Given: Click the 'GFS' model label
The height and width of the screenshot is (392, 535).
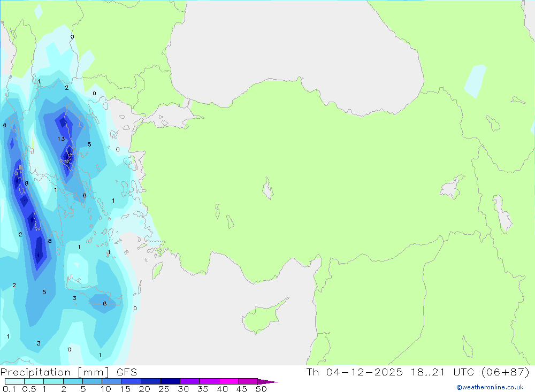Looking at the screenshot, I should [x=127, y=372].
